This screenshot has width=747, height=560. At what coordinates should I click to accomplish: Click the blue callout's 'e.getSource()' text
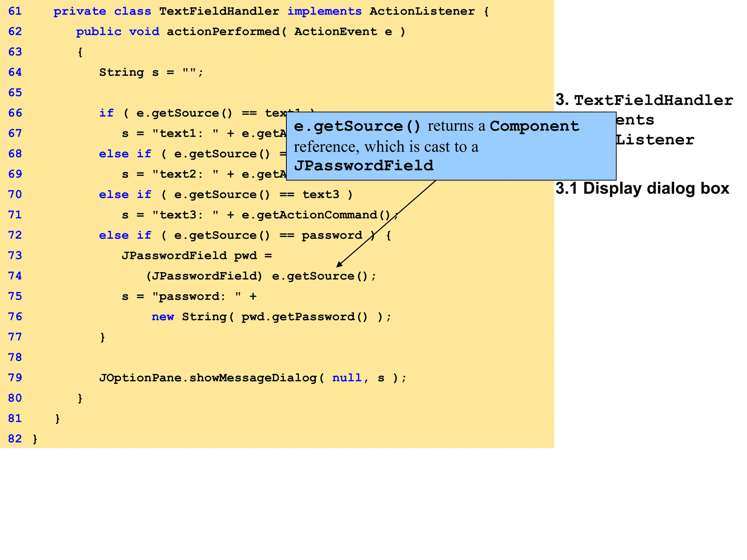pyautogui.click(x=357, y=126)
